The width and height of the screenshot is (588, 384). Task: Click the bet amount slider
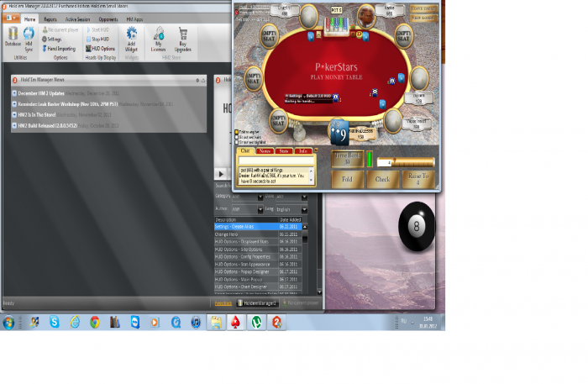click(x=413, y=162)
